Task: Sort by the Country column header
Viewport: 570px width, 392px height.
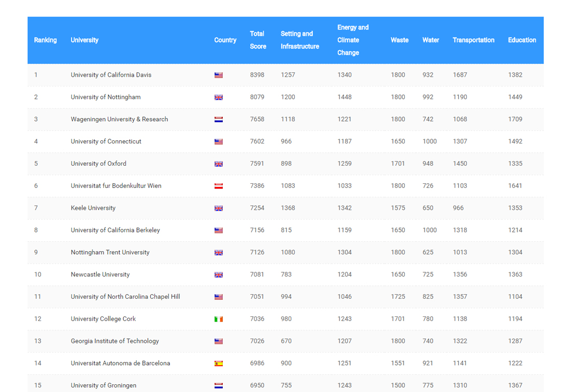Action: coord(225,40)
